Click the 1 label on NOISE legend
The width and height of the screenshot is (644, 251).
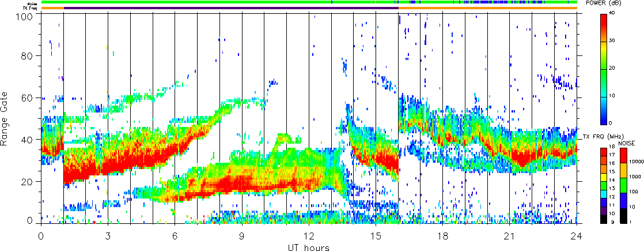[x=630, y=222]
